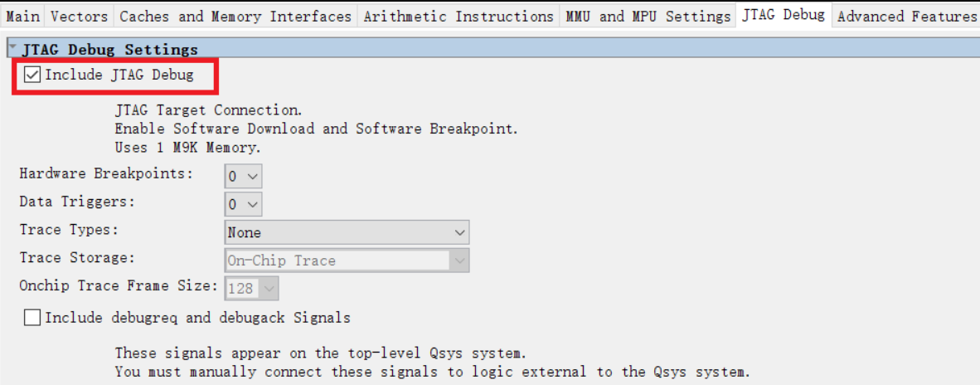Expand the Trace Types dropdown
Screen dimensions: 980x385
(x=347, y=232)
